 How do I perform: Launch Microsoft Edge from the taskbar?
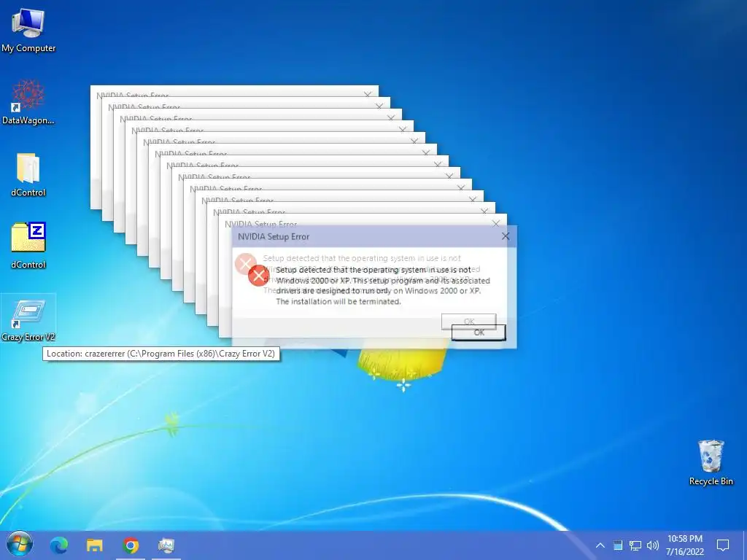59,545
